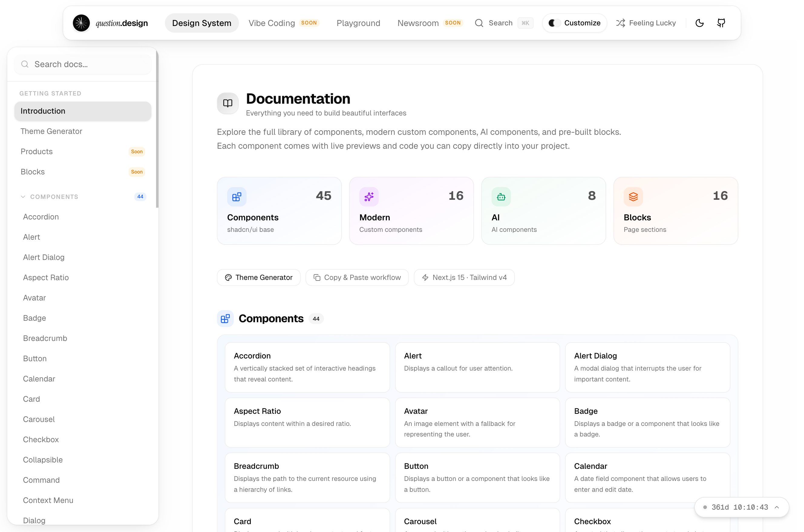Open Theme Generator in the sidebar
The height and width of the screenshot is (532, 804).
click(83, 131)
